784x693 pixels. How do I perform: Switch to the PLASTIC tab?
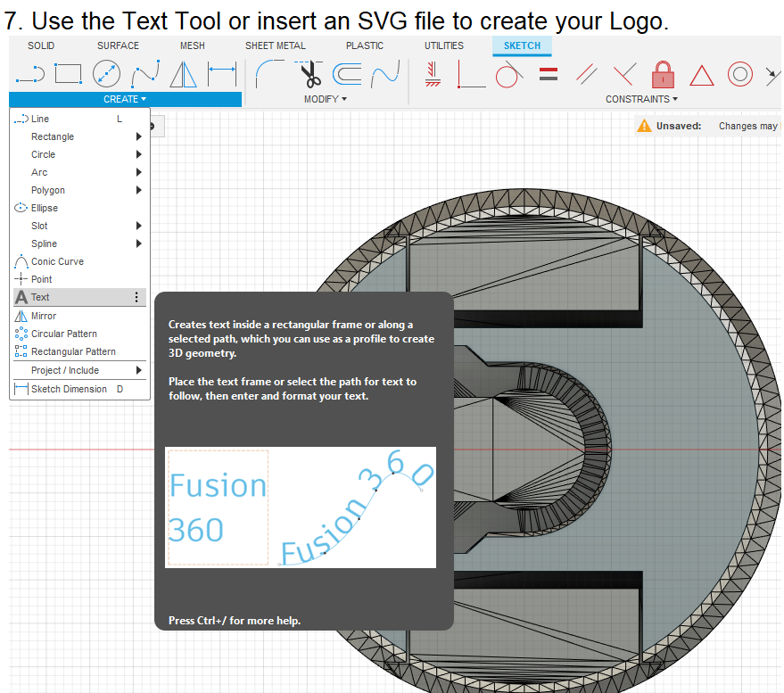365,45
